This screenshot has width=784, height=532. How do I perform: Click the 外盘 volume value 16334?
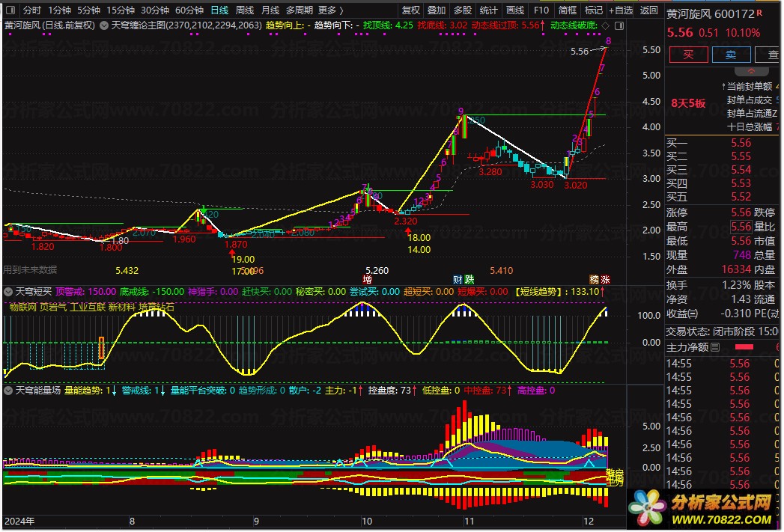pos(736,269)
